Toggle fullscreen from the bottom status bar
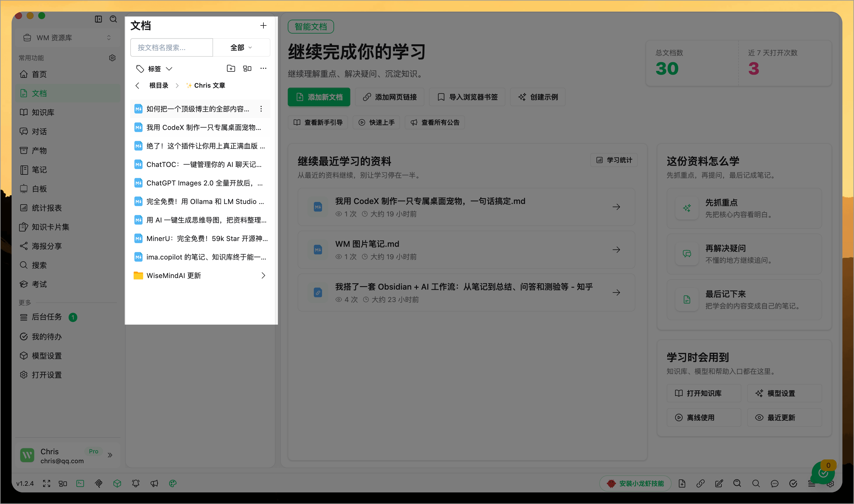Screen dimensions: 854x504 (x=47, y=483)
